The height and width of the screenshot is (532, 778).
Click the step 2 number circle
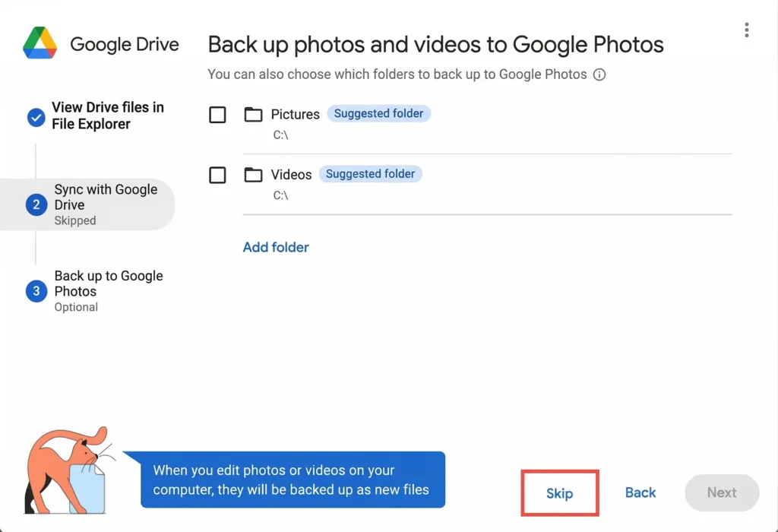[36, 204]
